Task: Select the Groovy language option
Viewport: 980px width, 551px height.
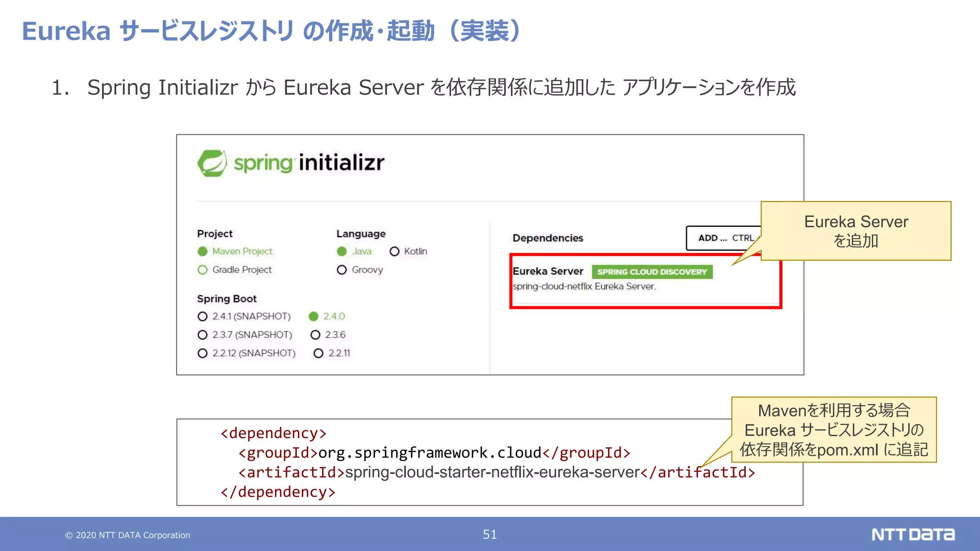Action: coord(342,270)
